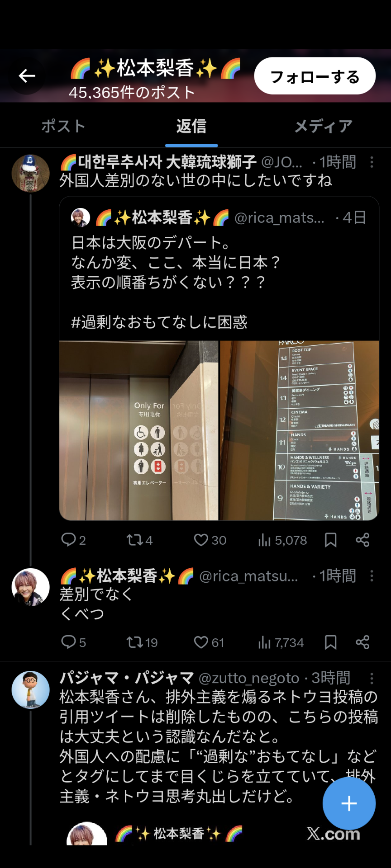This screenshot has width=391, height=868.
Task: Repost the post with 4 reposts
Action: coord(139,540)
